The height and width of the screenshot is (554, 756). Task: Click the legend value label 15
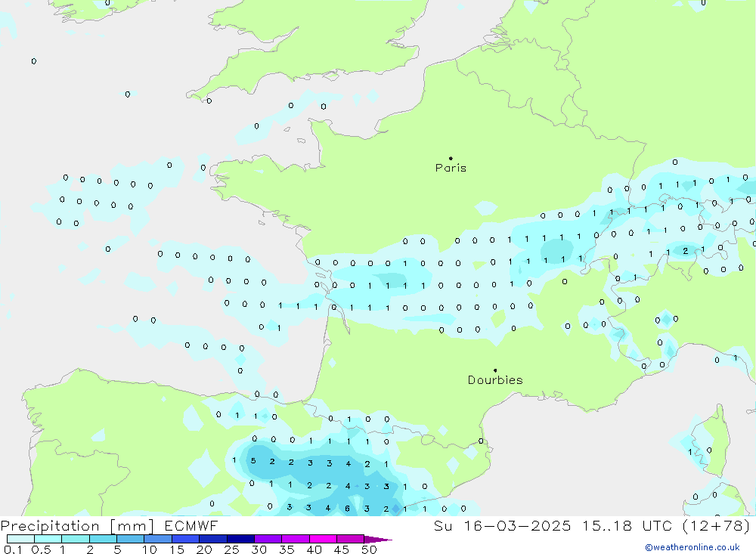(177, 549)
